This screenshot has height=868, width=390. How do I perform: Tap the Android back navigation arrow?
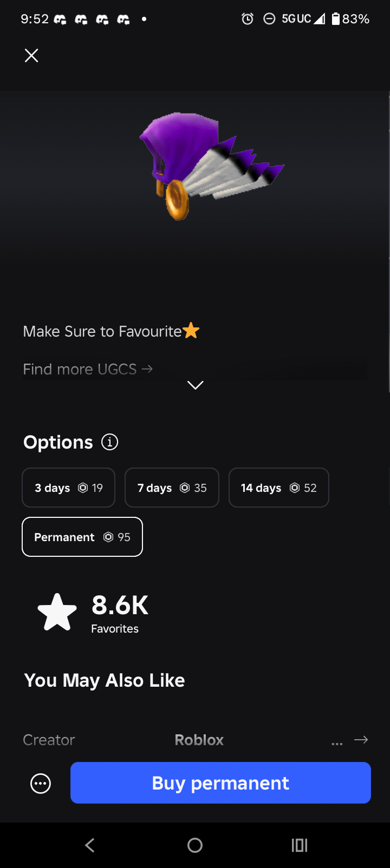click(x=90, y=845)
